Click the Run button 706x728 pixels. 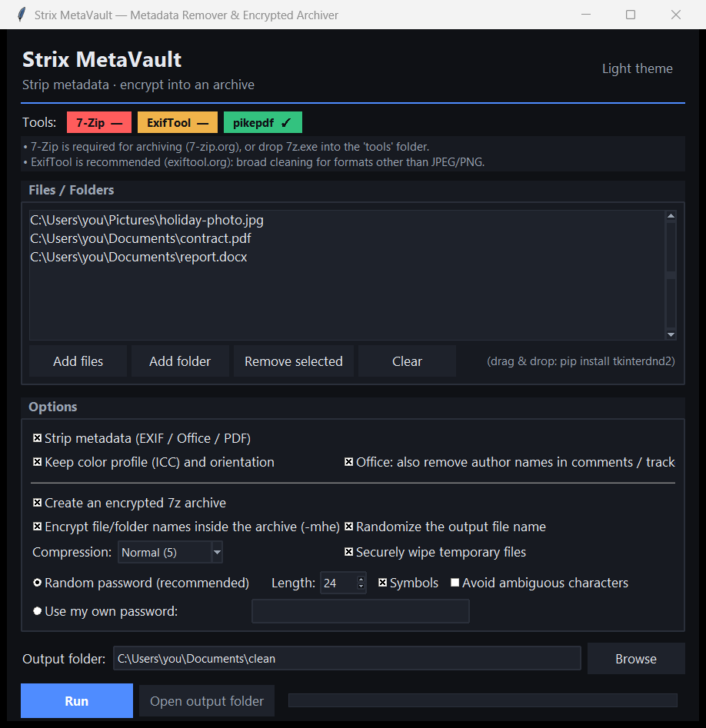pyautogui.click(x=77, y=700)
